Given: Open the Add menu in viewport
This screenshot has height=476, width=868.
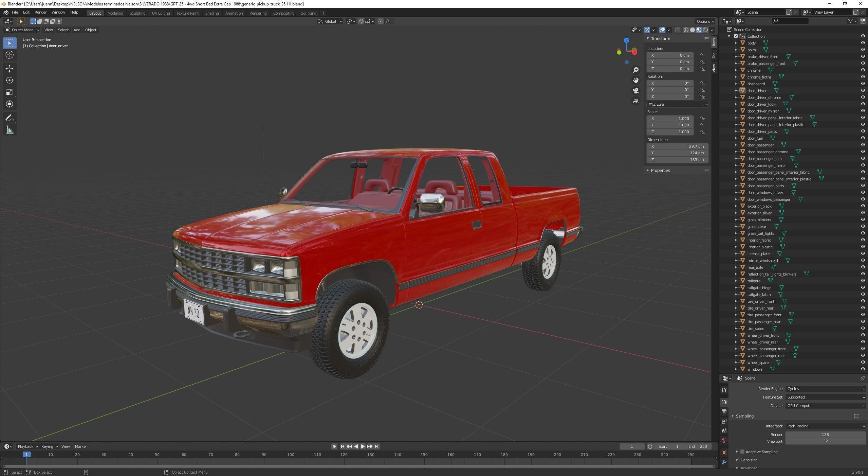Looking at the screenshot, I should 77,30.
